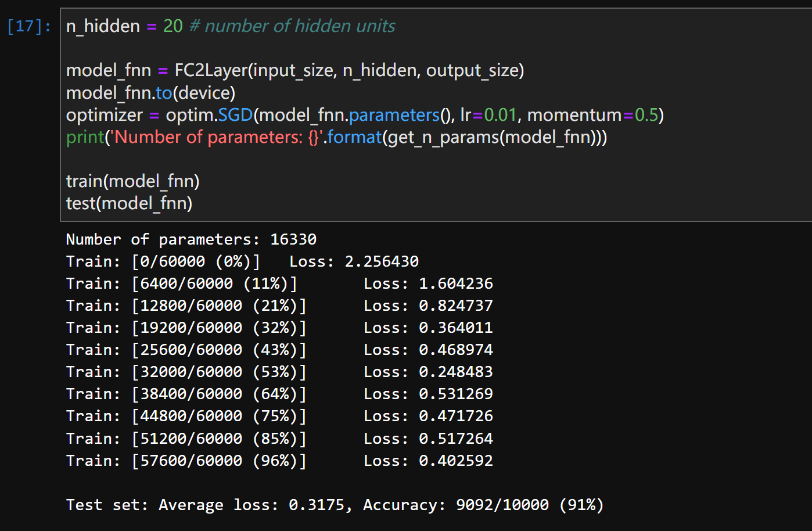Click the Train [44800/60000 (75%)] row
Viewport: 812px width, 531px height.
[x=279, y=416]
